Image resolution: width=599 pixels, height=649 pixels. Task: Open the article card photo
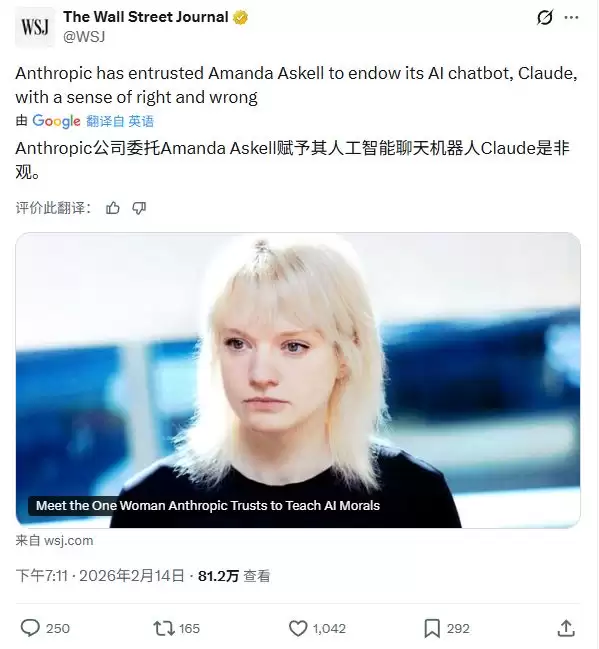[x=298, y=380]
